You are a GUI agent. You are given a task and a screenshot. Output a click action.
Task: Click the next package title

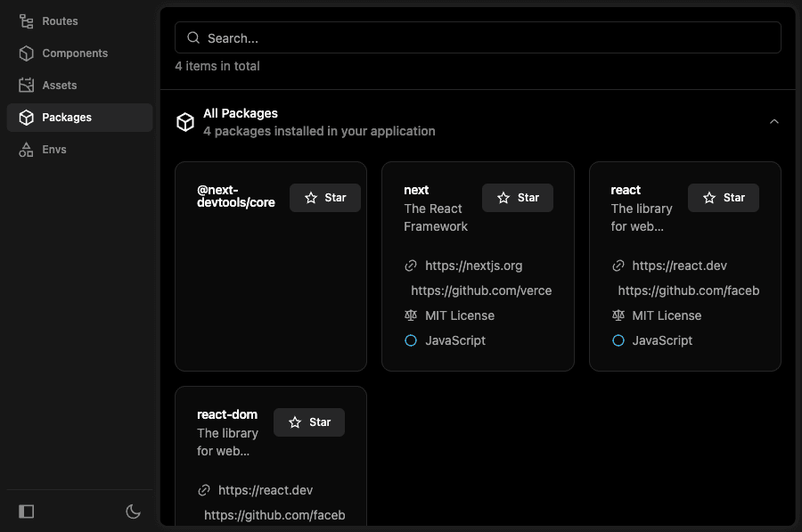click(x=416, y=191)
